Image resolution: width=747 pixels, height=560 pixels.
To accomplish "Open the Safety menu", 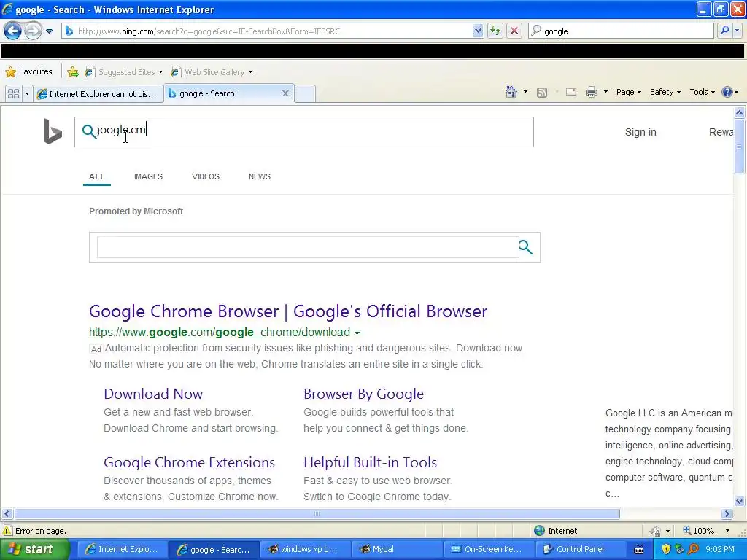I will point(665,92).
